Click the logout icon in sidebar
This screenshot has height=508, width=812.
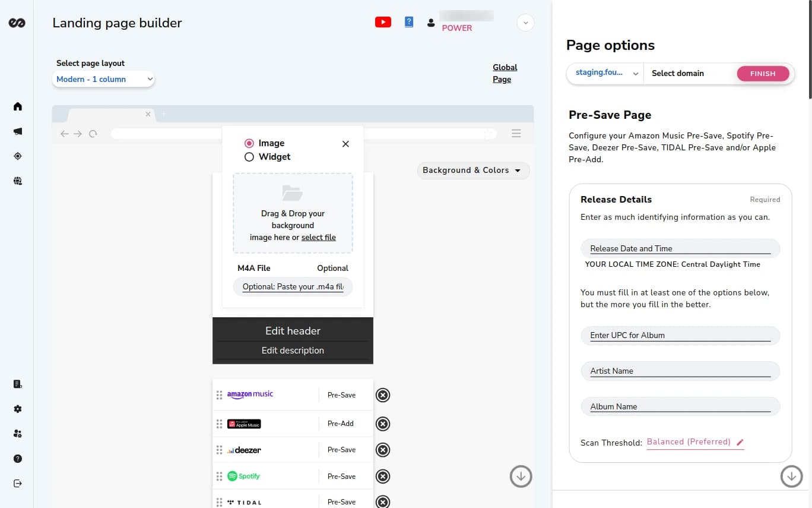[x=18, y=484]
